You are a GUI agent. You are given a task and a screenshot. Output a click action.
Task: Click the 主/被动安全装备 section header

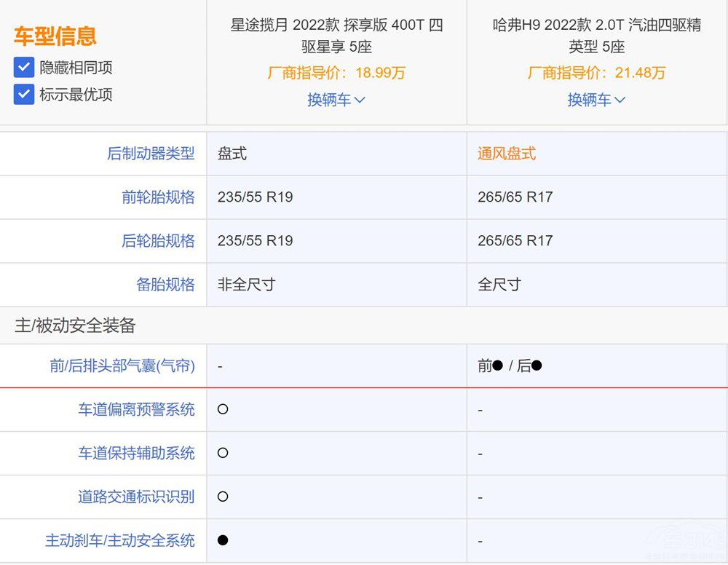[75, 325]
